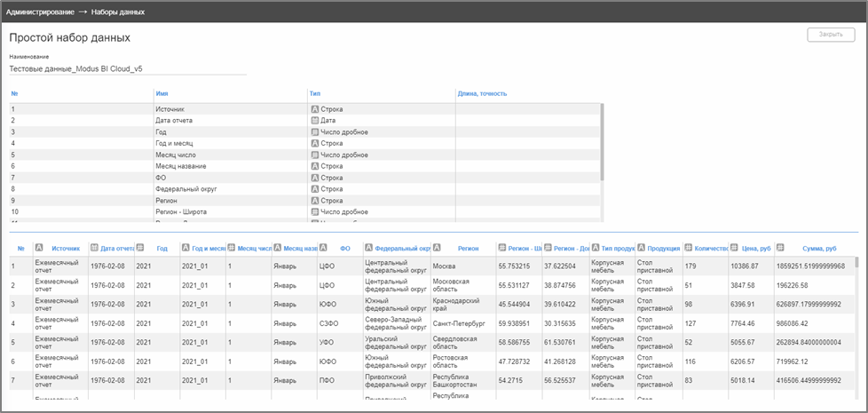
Task: Click the date icon beside the Дата отчета preview column header
Action: 94,249
